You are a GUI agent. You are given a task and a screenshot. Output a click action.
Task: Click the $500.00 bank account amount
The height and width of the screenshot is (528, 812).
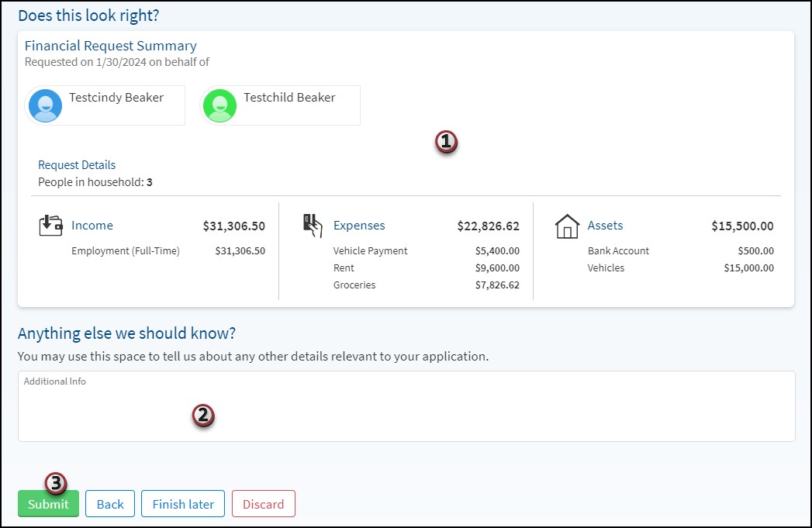[x=755, y=251]
